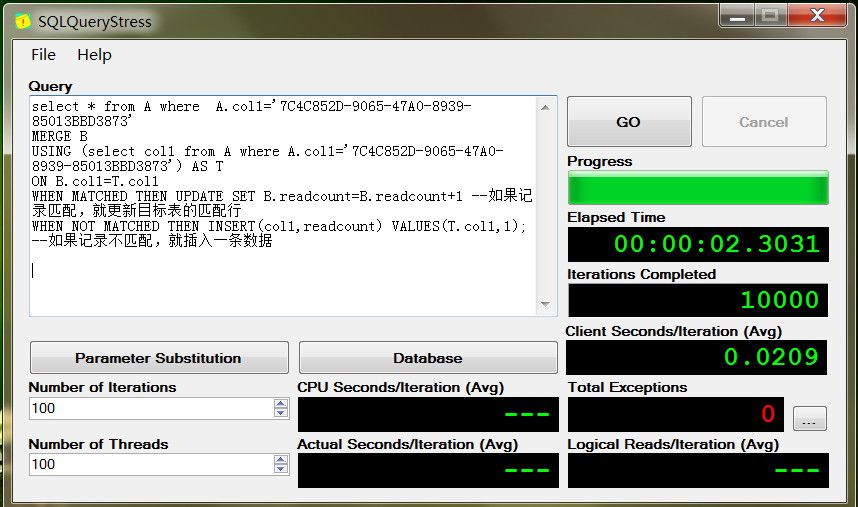Increase Number of Iterations with up arrow
This screenshot has width=858, height=507.
pos(281,404)
